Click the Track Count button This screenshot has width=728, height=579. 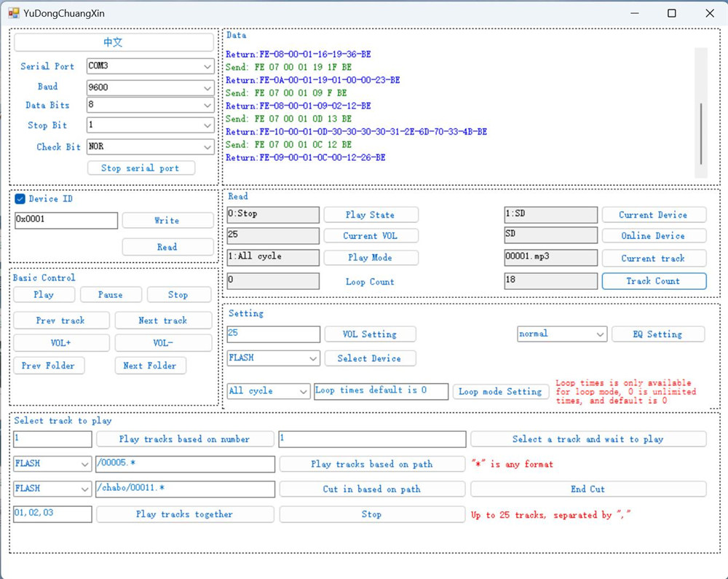[653, 281]
